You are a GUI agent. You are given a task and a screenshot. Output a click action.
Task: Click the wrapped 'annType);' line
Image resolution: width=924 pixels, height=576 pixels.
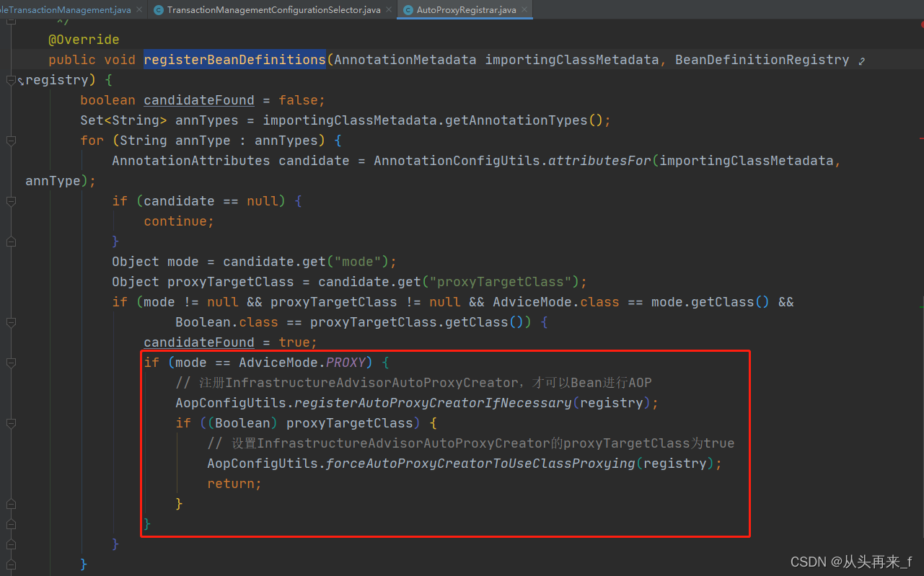(x=61, y=181)
